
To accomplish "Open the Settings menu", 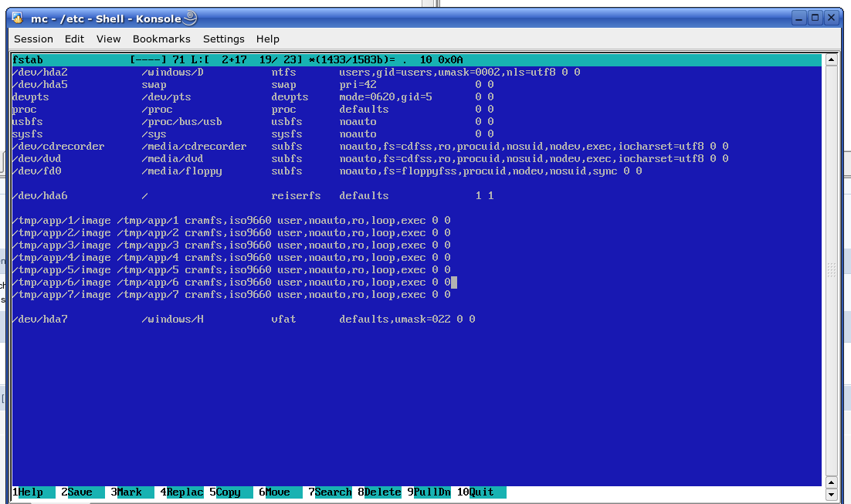I will 224,39.
